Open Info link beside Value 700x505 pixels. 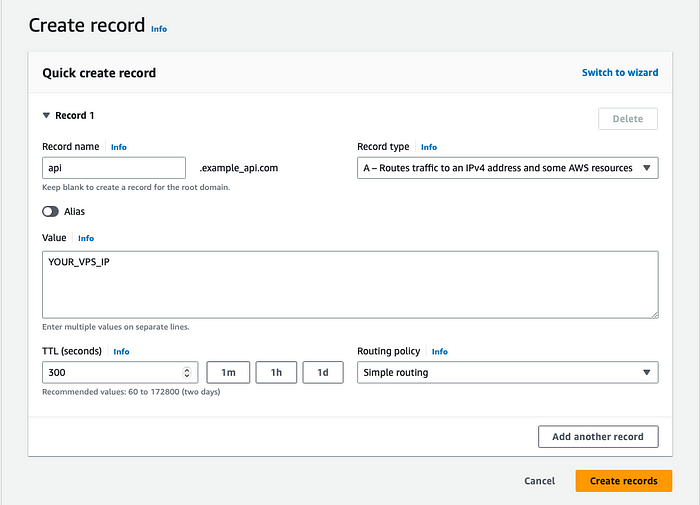pos(86,238)
